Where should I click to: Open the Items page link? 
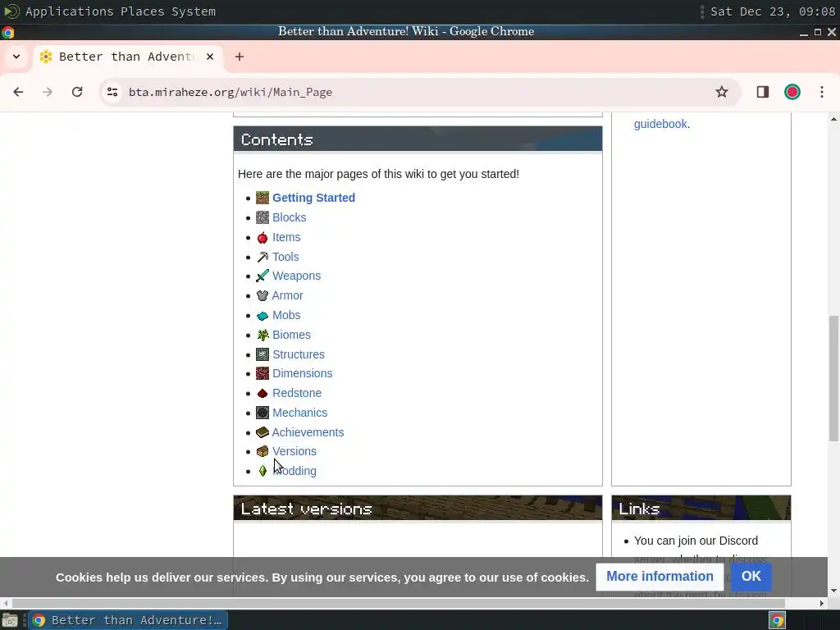(x=286, y=237)
